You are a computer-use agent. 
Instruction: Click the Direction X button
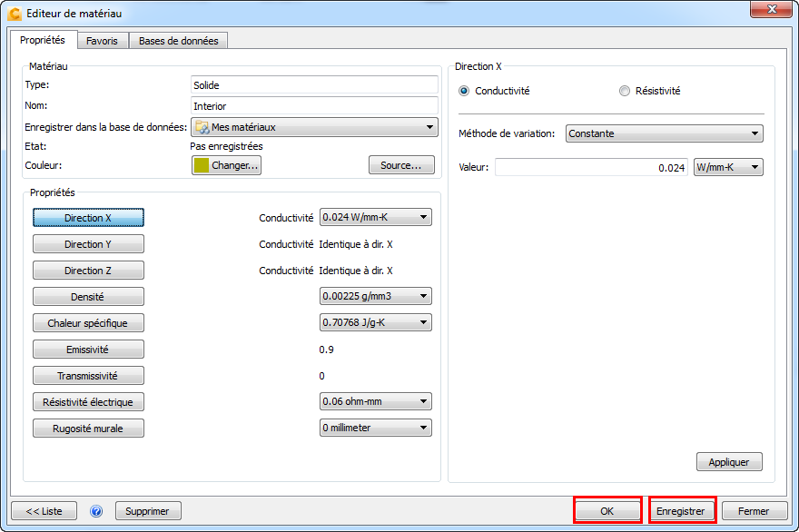88,218
